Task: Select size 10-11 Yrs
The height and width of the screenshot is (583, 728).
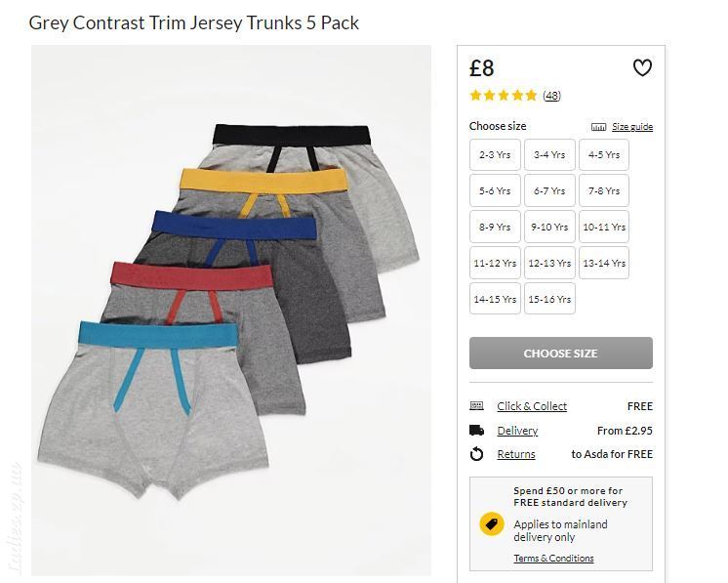Action: pos(604,227)
